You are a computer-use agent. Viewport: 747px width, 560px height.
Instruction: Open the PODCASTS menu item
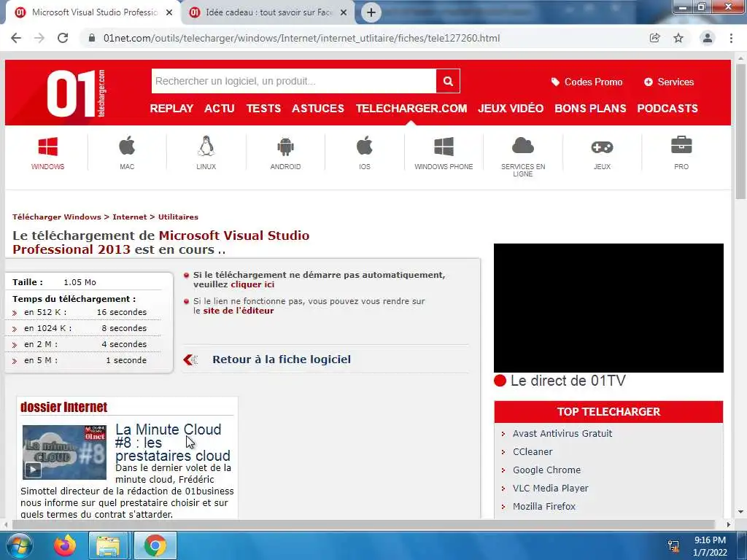coord(667,109)
